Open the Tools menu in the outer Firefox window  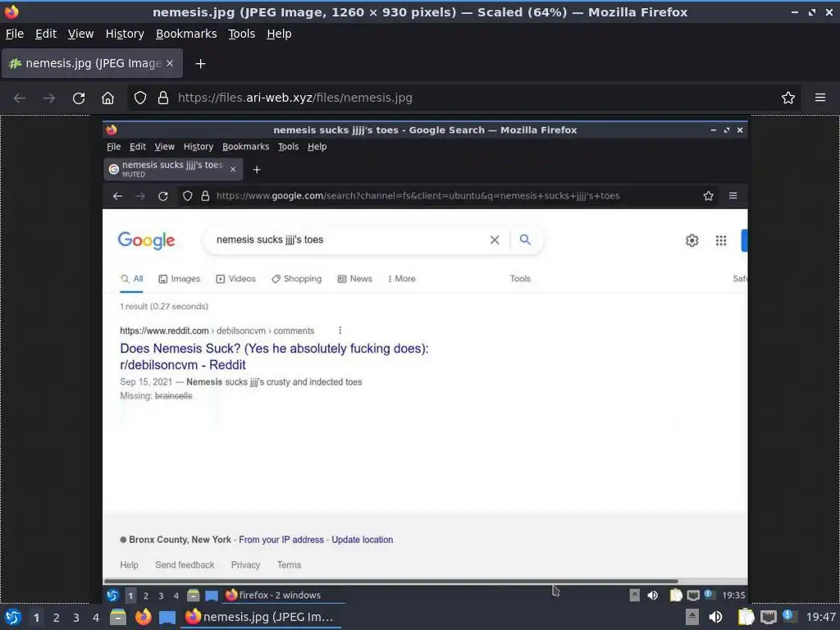click(x=242, y=34)
